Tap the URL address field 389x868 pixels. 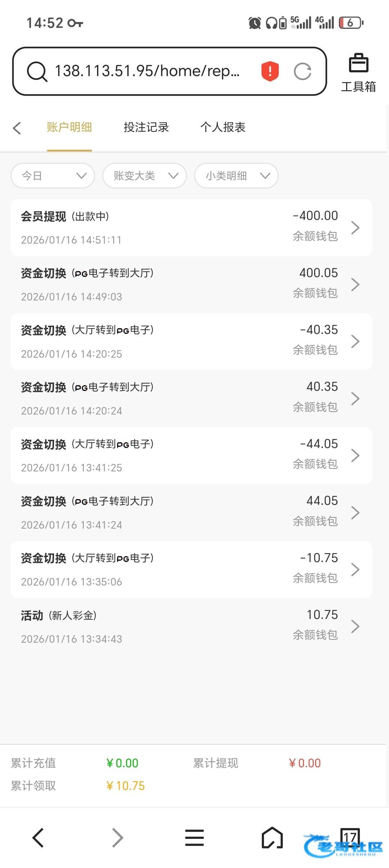147,71
